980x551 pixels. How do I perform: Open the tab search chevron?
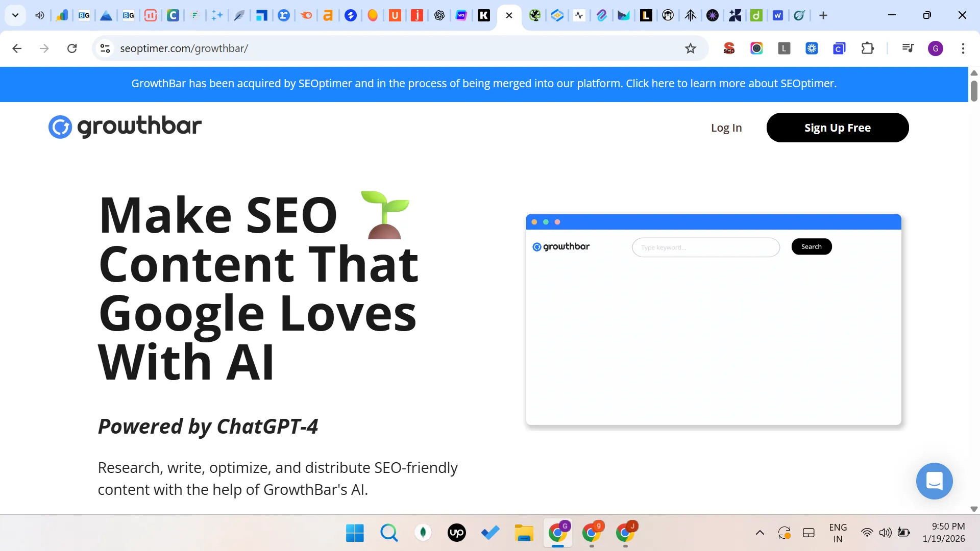point(15,15)
